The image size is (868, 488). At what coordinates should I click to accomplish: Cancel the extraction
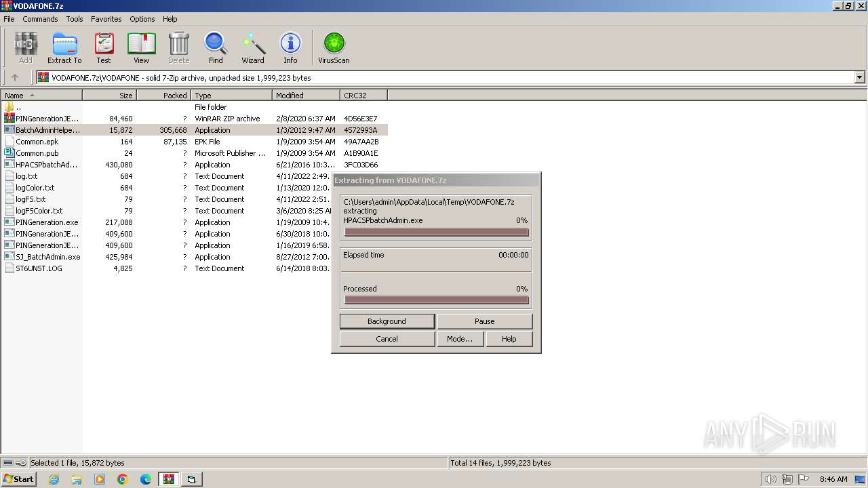pos(387,339)
